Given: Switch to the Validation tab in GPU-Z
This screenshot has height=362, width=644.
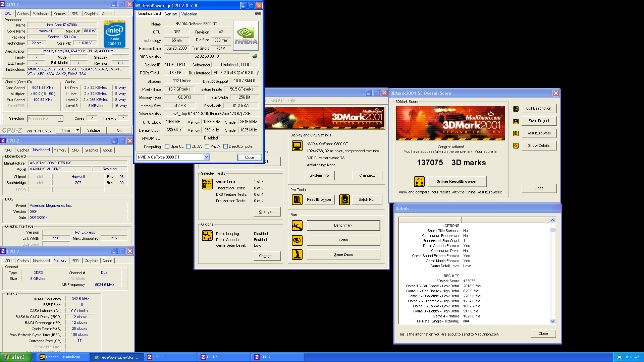Looking at the screenshot, I should pos(189,14).
